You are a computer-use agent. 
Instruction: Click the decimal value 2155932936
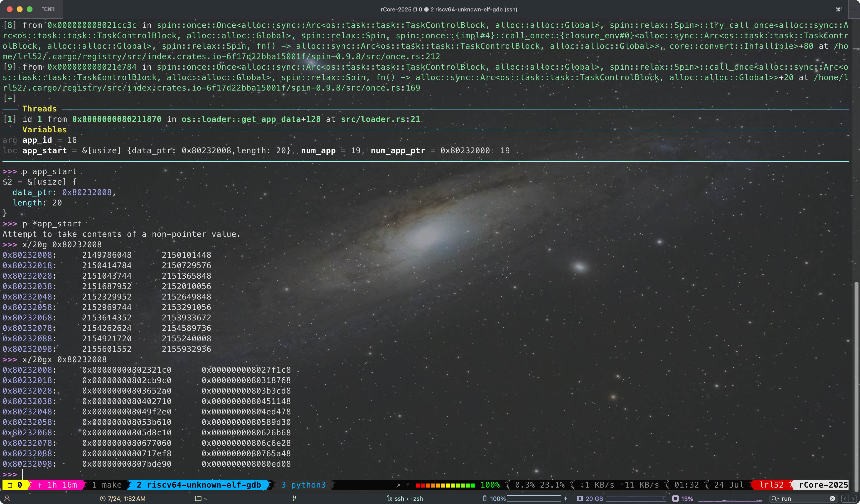pyautogui.click(x=186, y=349)
